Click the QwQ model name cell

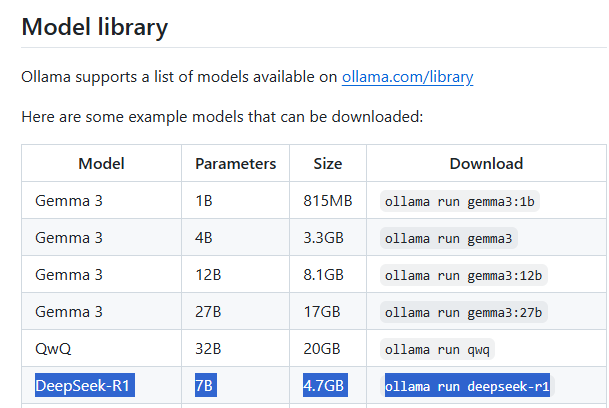click(101, 349)
